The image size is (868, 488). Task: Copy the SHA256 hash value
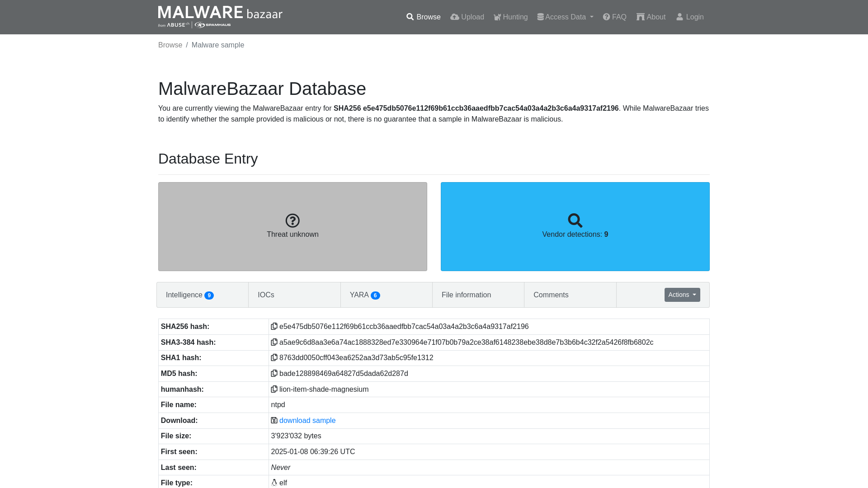(x=274, y=327)
